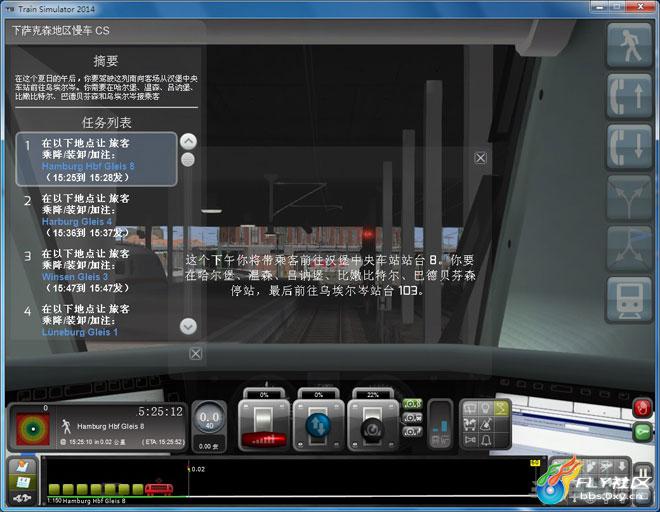Ring the bell icon in HUD grid
The height and width of the screenshot is (512, 660).
click(x=485, y=440)
